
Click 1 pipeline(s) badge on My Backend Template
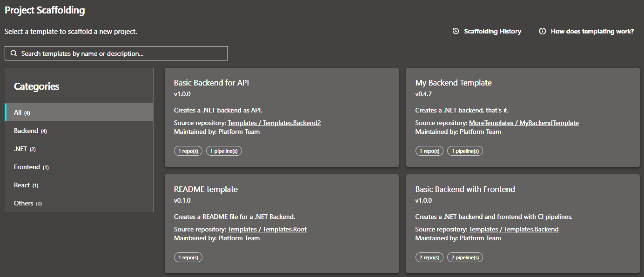click(465, 151)
